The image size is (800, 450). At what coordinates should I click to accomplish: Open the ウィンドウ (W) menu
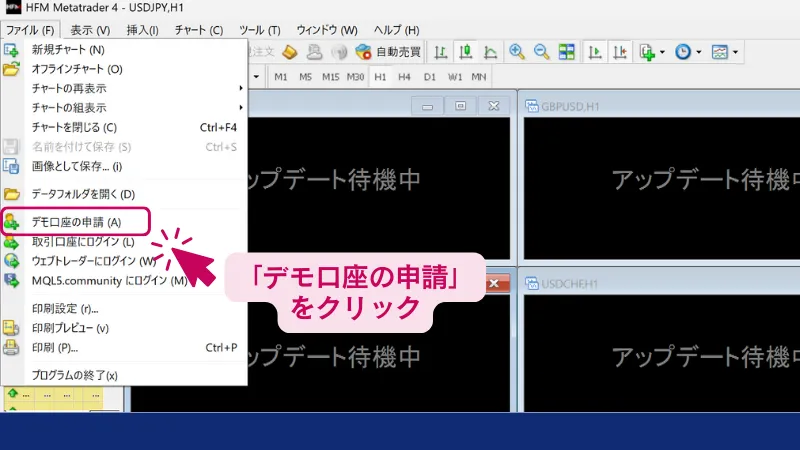[327, 30]
